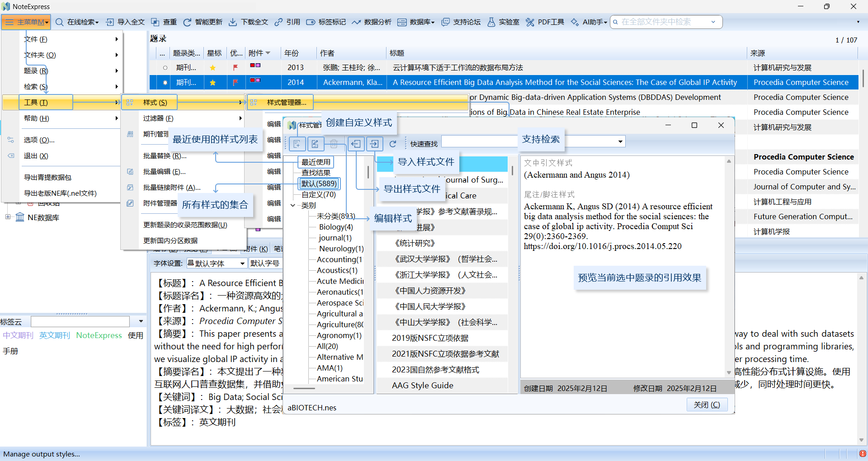Choose 批量替换 (R) from tools menu
The image size is (868, 461).
pyautogui.click(x=183, y=156)
